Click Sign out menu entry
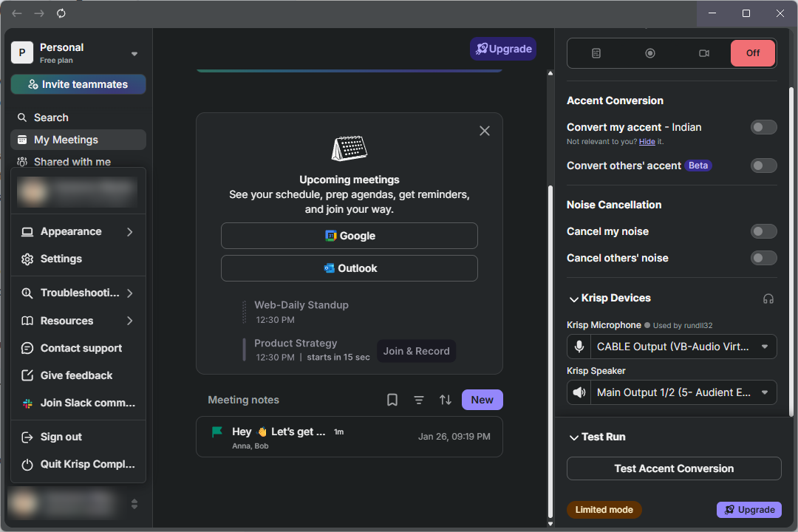The width and height of the screenshot is (798, 532). 78,437
